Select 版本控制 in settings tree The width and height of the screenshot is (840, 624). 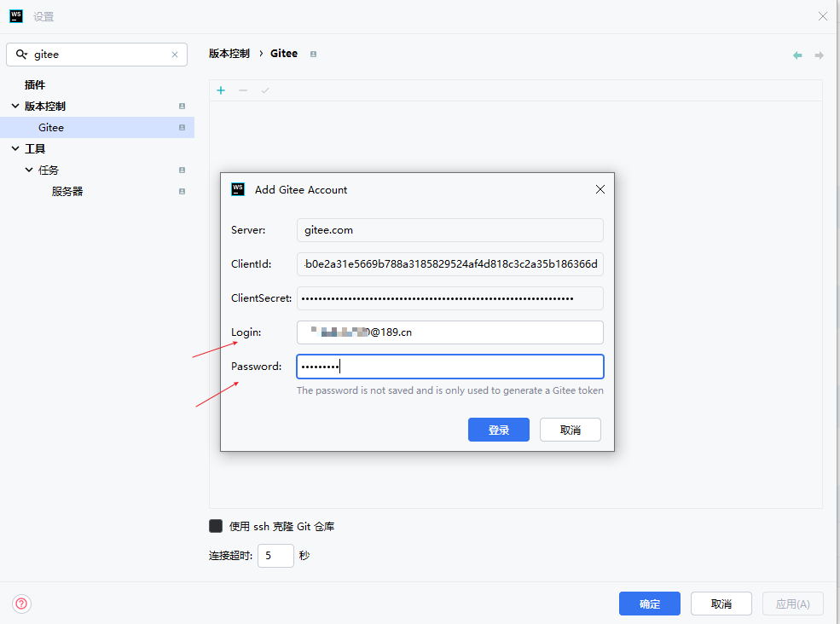45,106
